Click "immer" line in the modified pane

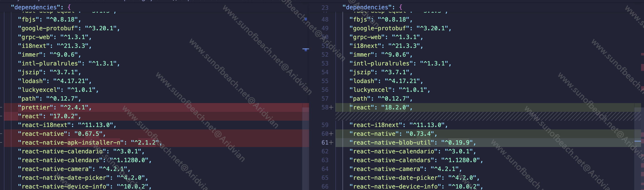click(x=381, y=55)
